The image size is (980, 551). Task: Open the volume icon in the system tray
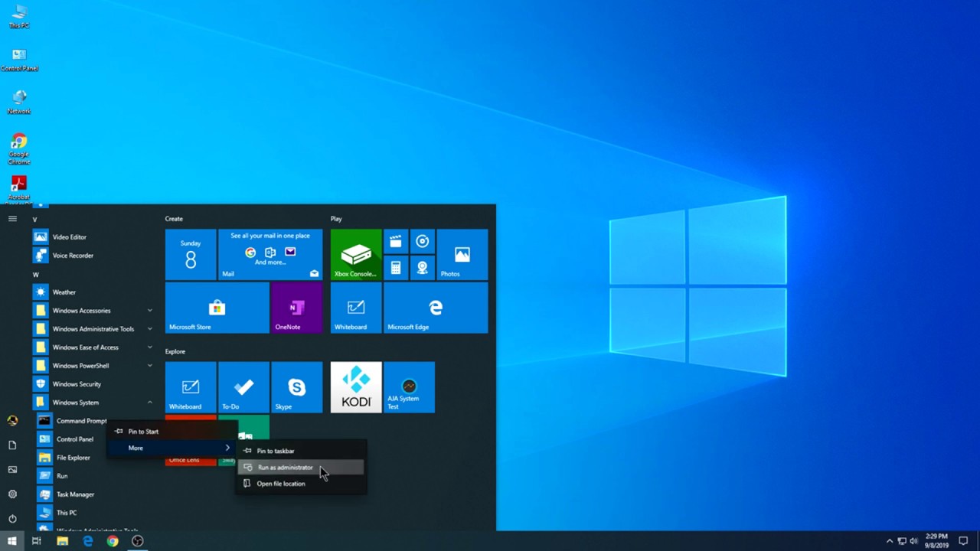(x=913, y=541)
